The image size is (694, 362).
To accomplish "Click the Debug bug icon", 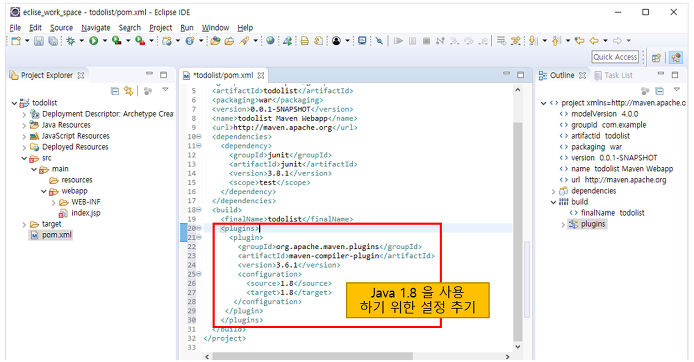I will tap(70, 41).
